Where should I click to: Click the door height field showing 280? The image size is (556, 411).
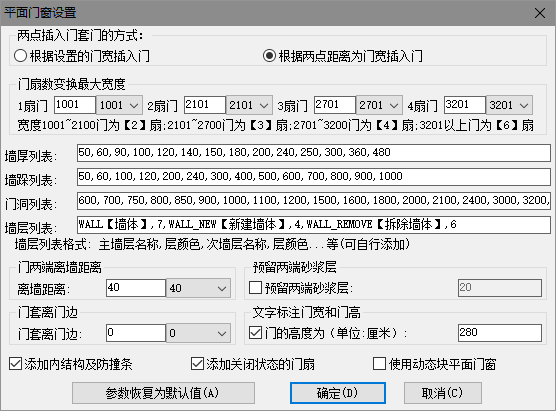500,333
